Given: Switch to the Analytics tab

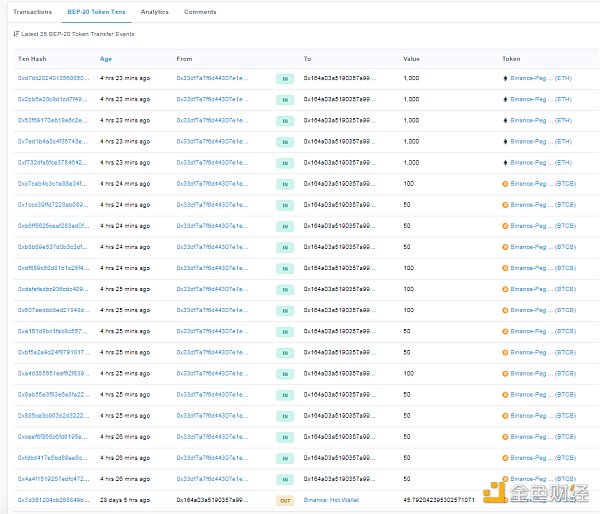Looking at the screenshot, I should point(154,12).
